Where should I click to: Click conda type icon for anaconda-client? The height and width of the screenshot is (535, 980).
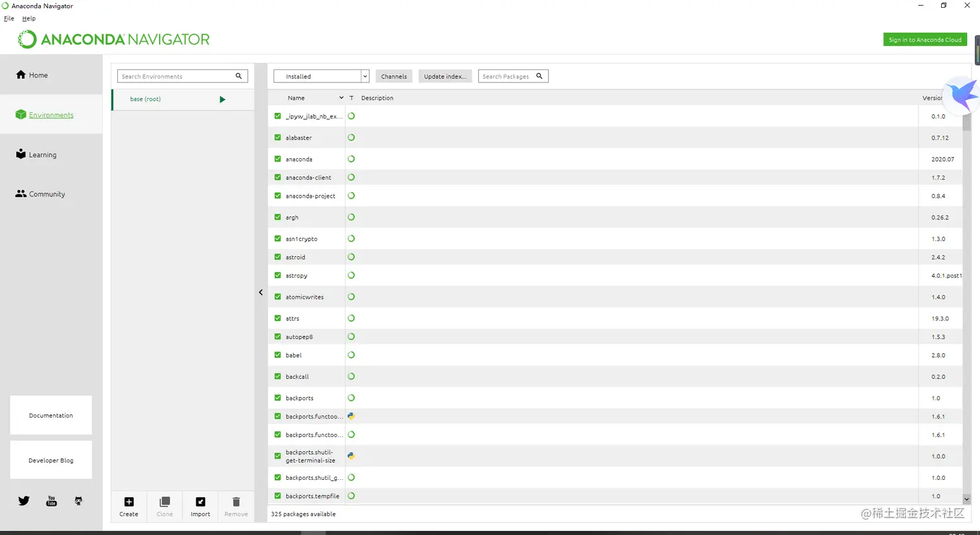tap(351, 177)
